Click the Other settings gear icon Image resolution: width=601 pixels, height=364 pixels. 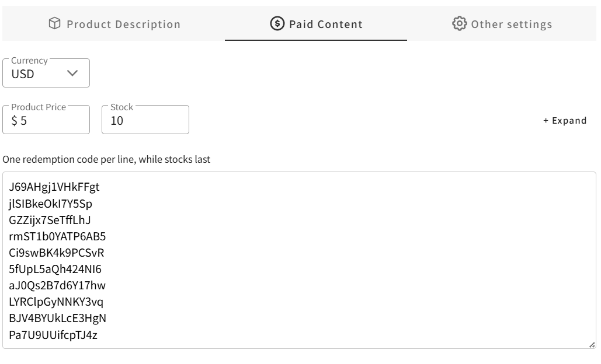pyautogui.click(x=460, y=24)
